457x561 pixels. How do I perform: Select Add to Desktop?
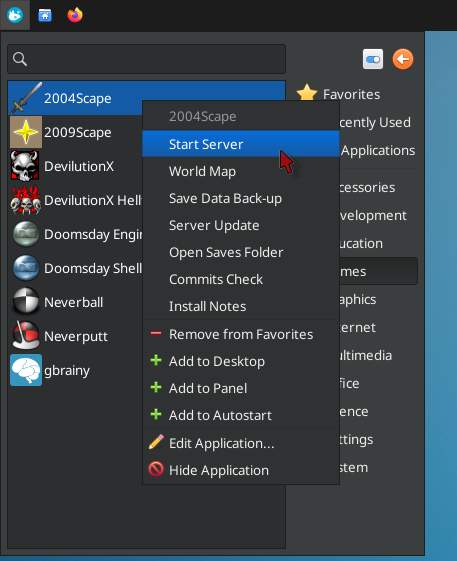241,361
